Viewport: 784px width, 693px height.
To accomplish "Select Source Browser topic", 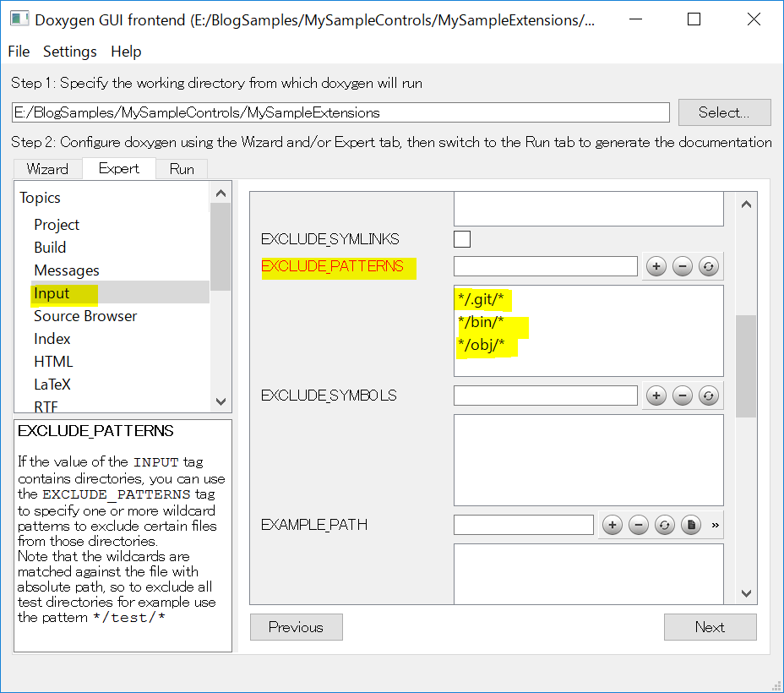I will pyautogui.click(x=85, y=316).
